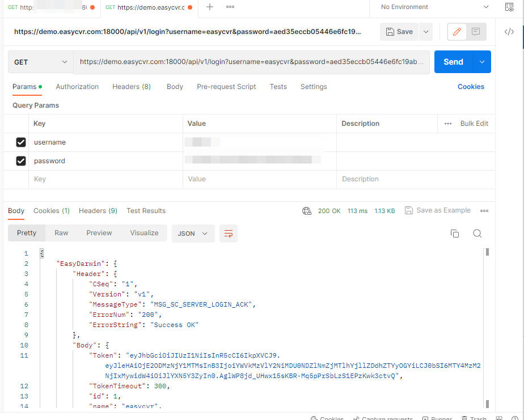Open the comments icon next to pencil

tap(476, 32)
